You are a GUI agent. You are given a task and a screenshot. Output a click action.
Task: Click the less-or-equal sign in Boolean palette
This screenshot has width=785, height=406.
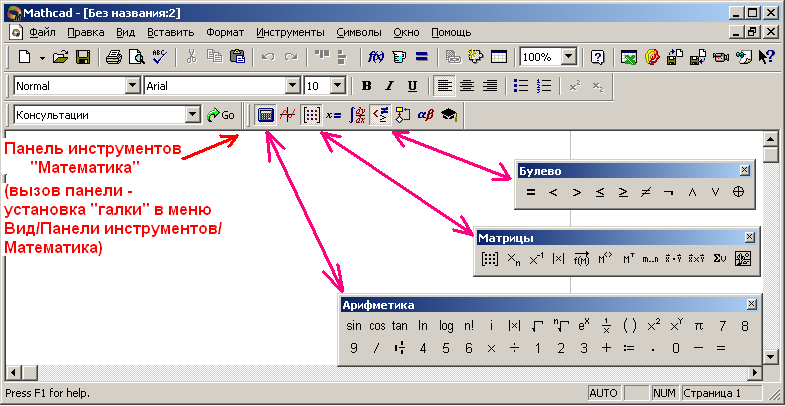(600, 192)
